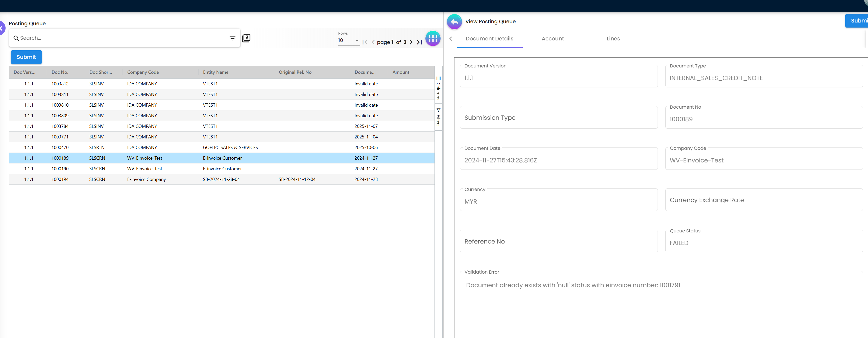
Task: Jump to the last page of results
Action: (x=419, y=42)
